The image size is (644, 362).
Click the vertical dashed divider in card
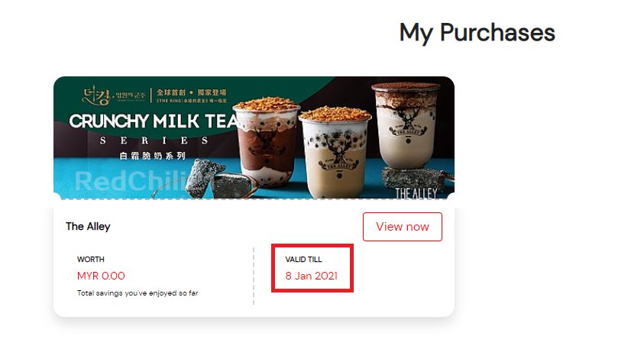[254, 276]
